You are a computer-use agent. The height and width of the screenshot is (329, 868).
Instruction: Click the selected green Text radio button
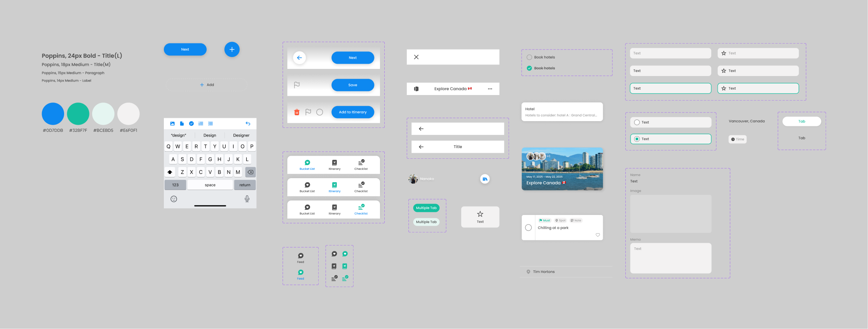point(637,139)
